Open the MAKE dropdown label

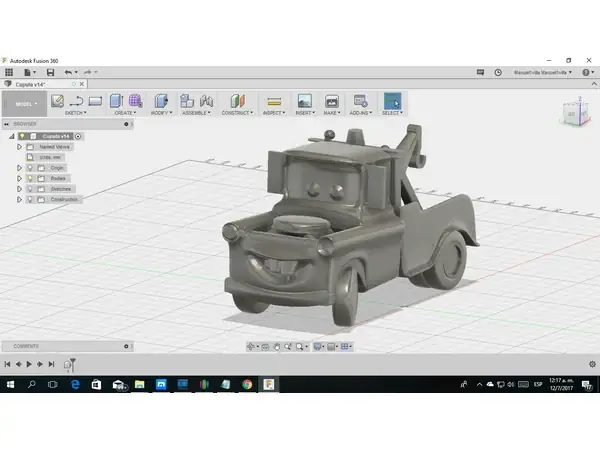[x=332, y=113]
